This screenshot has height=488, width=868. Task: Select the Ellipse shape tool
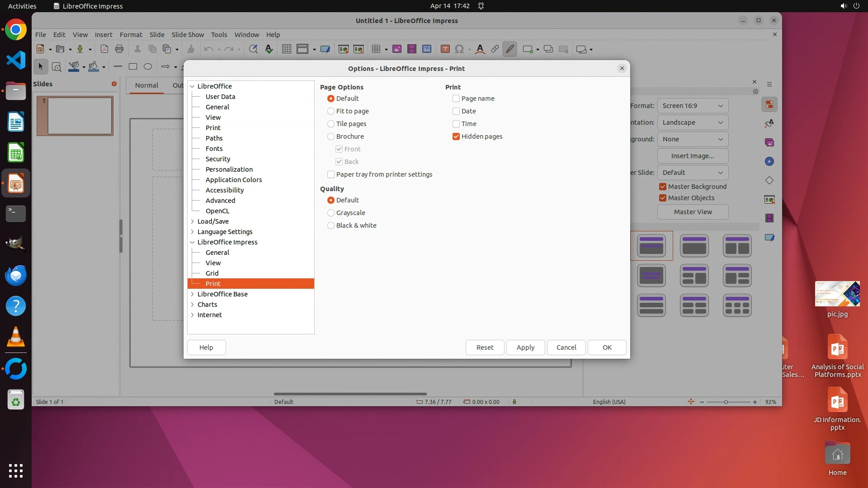point(148,67)
